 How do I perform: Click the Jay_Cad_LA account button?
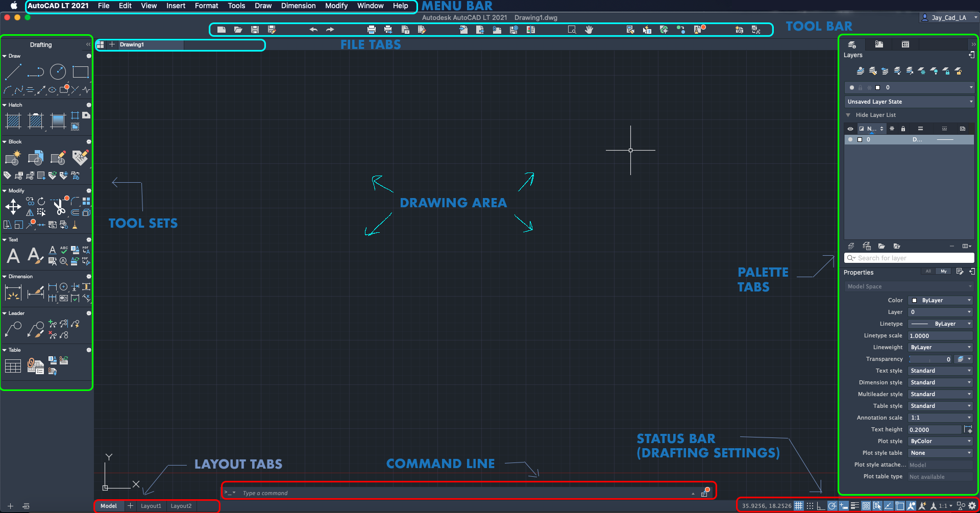(949, 17)
